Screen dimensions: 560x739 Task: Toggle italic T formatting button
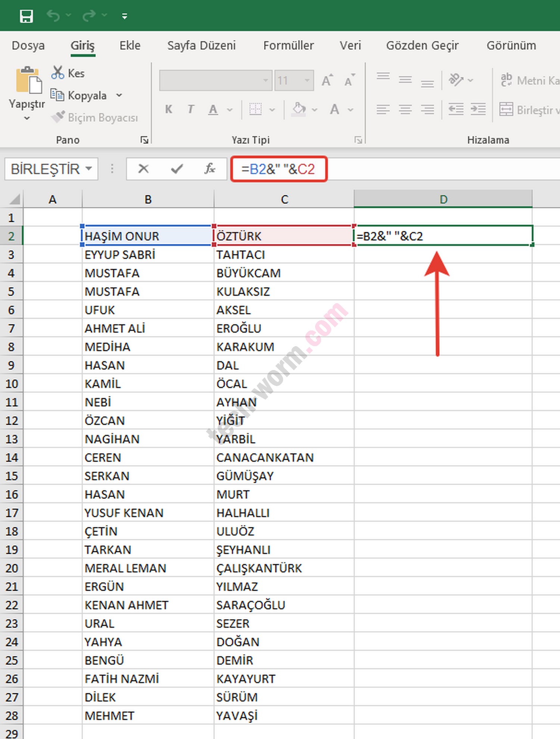pos(191,109)
